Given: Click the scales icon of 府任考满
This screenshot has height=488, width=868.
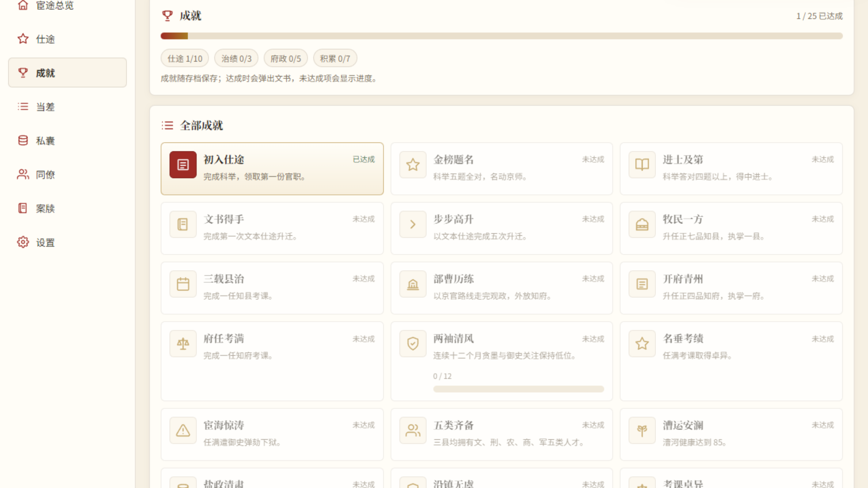Looking at the screenshot, I should click(183, 343).
